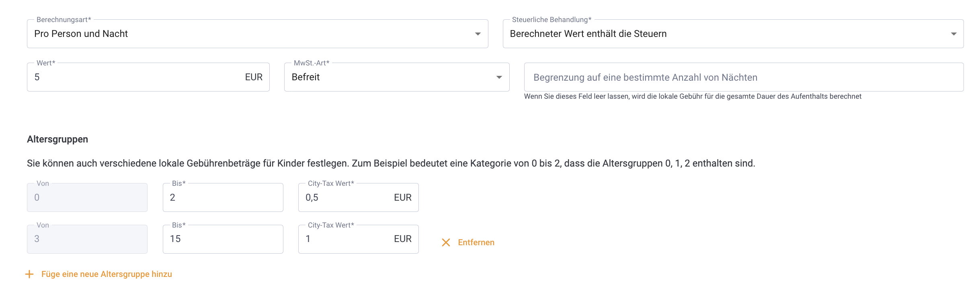This screenshot has height=297, width=980.
Task: Click the Wert input with value 5
Action: [x=148, y=77]
